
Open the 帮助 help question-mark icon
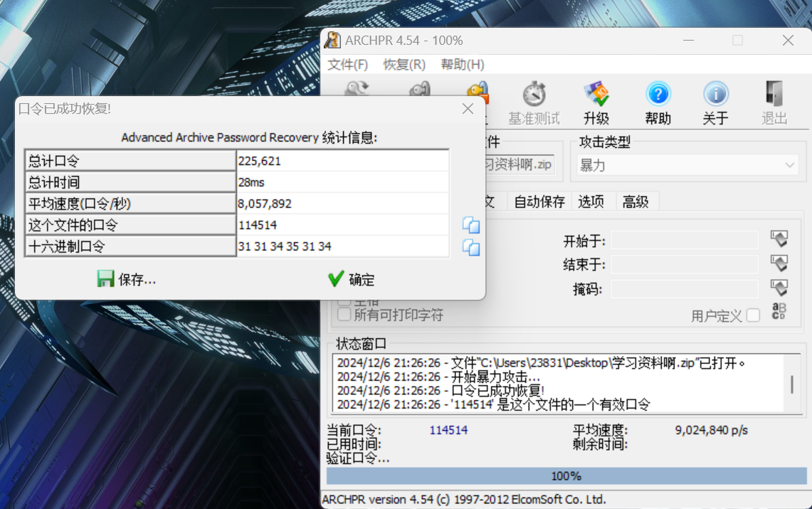click(658, 94)
